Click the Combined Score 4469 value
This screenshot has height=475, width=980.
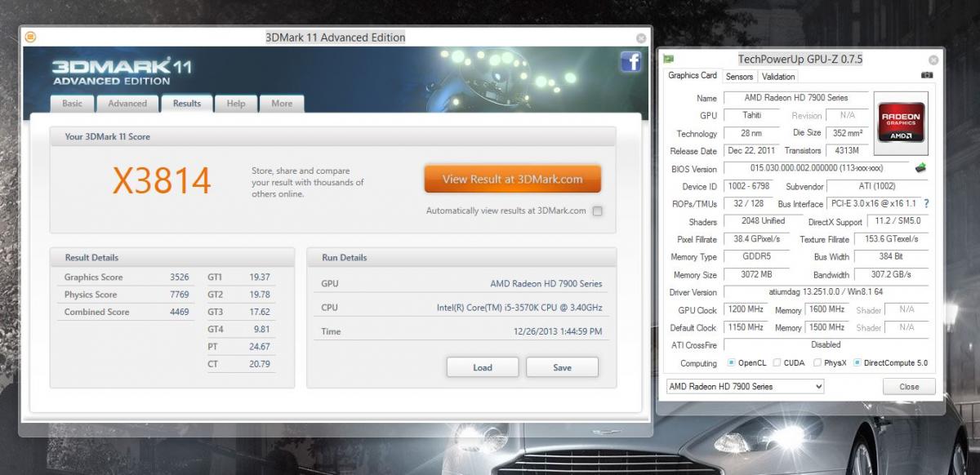[179, 312]
